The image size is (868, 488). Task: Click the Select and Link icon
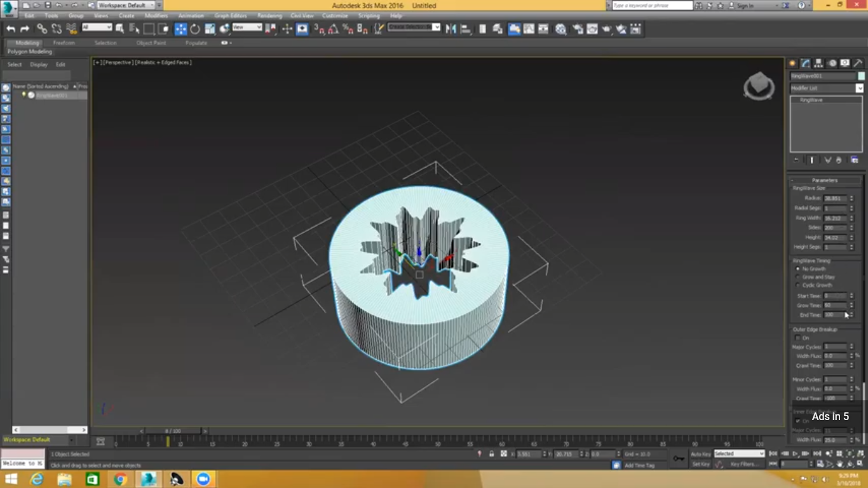[42, 29]
